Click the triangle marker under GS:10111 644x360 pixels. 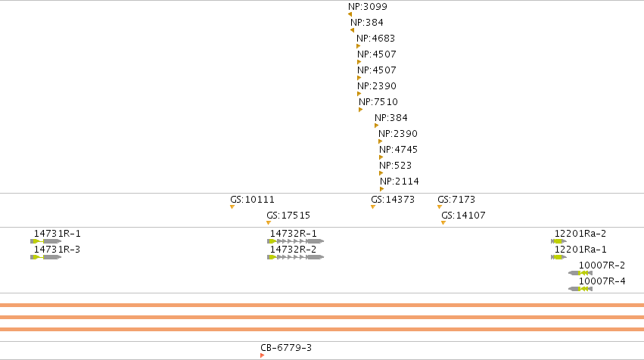coord(232,207)
